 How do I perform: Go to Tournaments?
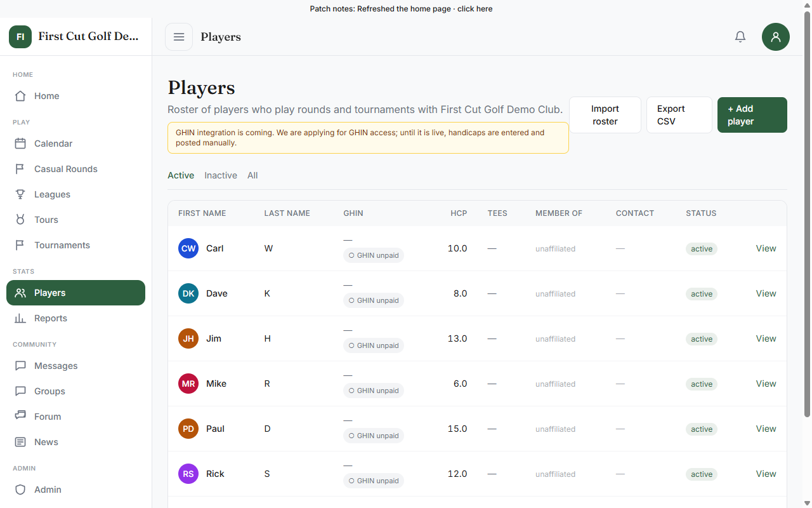75,245
